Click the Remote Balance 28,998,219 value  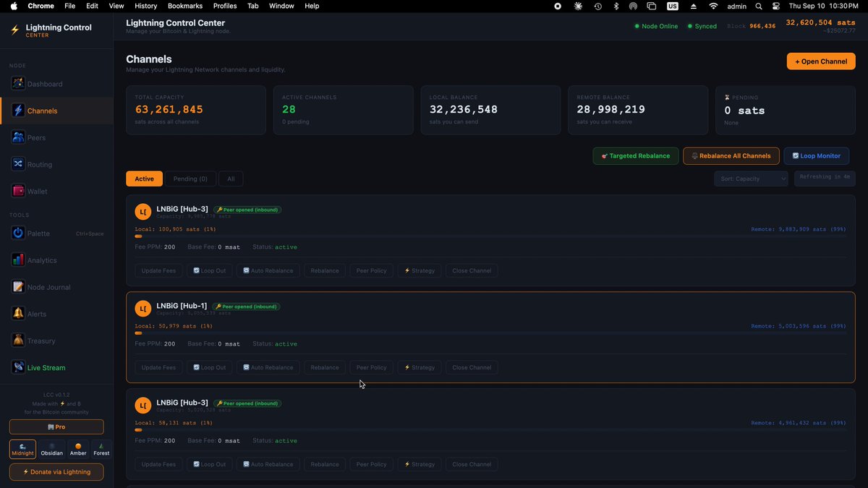610,109
